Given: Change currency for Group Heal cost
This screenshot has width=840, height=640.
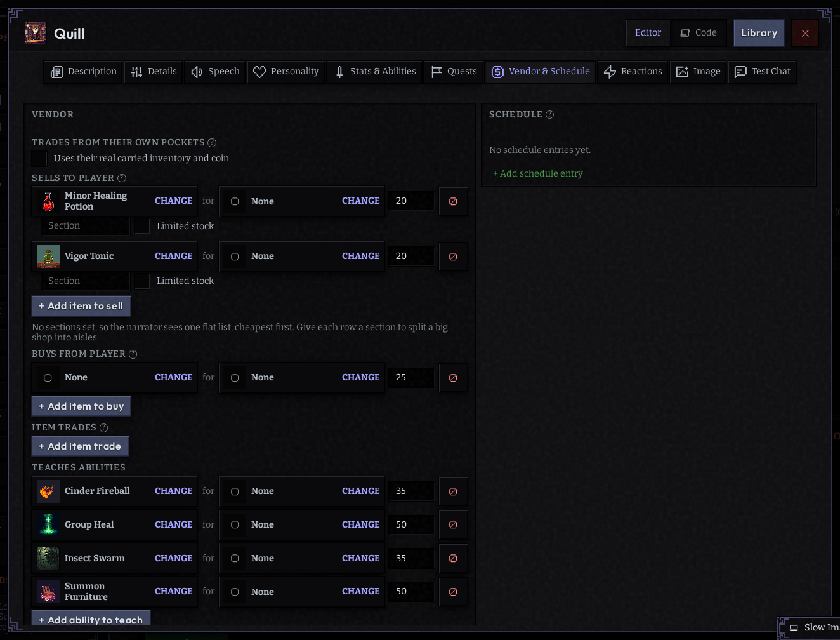Looking at the screenshot, I should point(360,524).
